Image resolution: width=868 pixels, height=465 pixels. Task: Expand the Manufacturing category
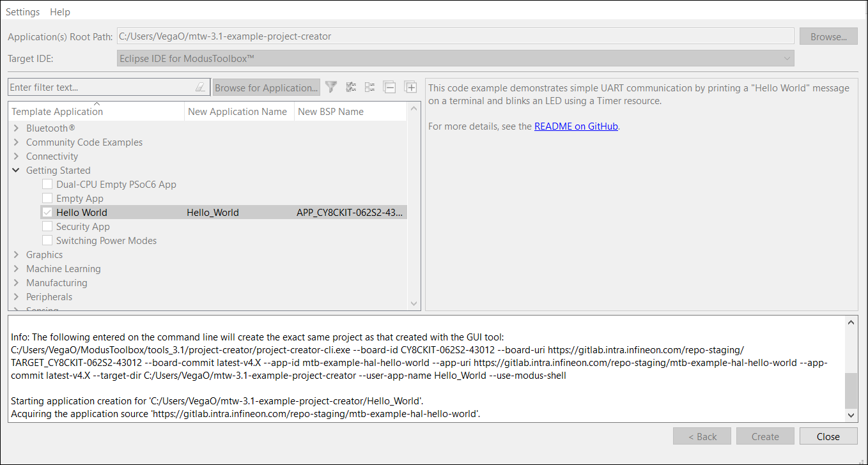click(16, 282)
